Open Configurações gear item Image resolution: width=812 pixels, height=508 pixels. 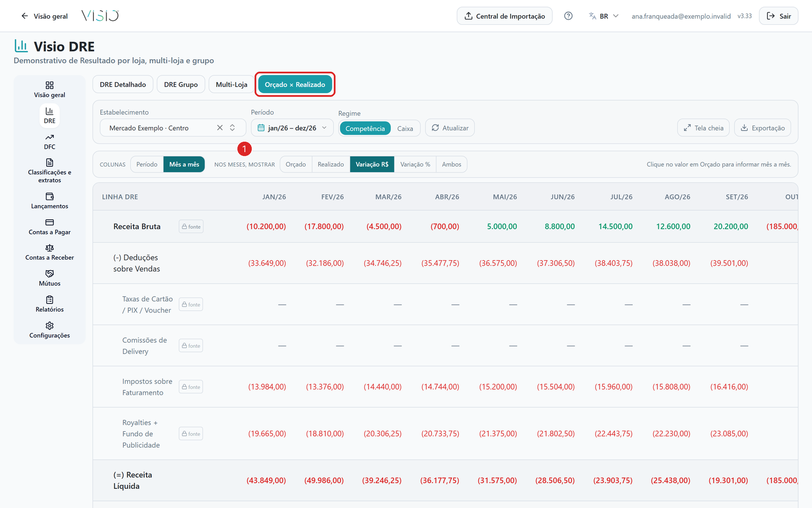coord(49,330)
